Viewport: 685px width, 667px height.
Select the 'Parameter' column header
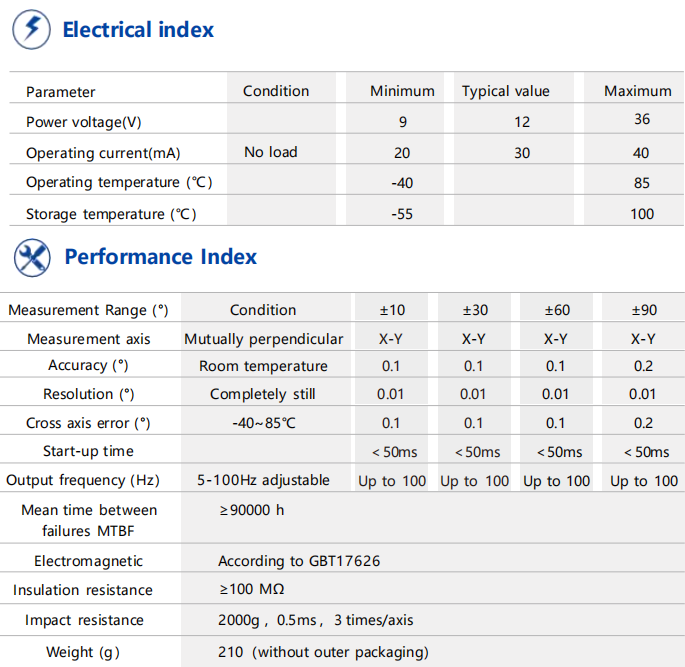(61, 92)
